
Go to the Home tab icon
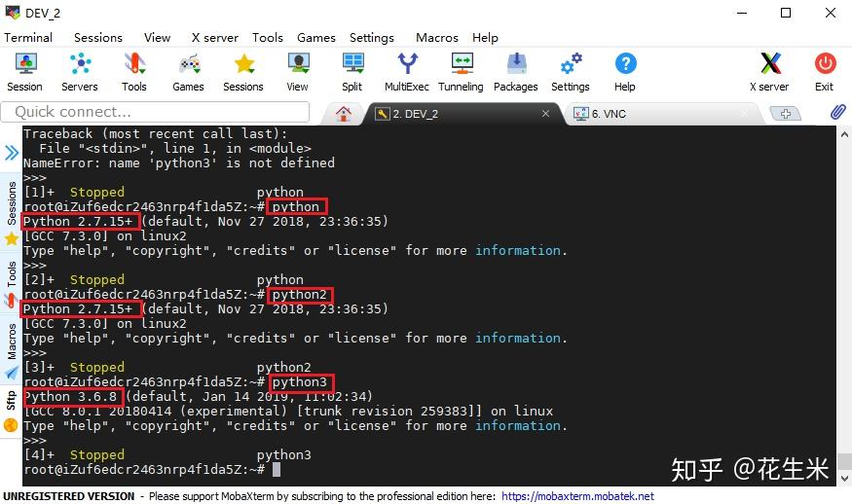pyautogui.click(x=344, y=114)
